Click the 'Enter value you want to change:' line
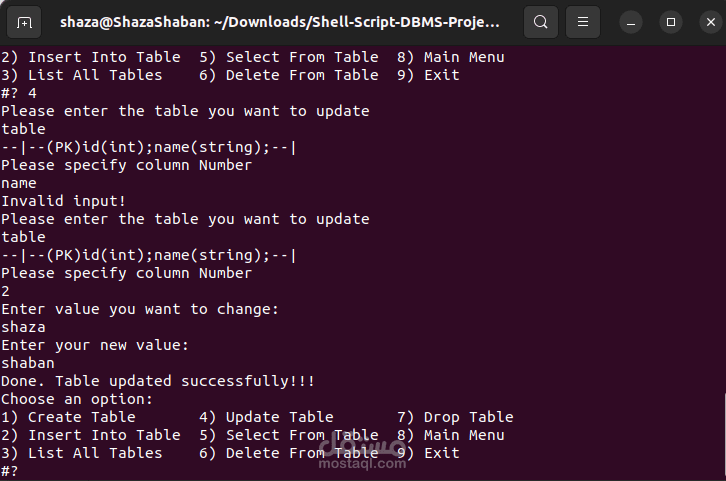Screen dimensions: 726x481 140,309
